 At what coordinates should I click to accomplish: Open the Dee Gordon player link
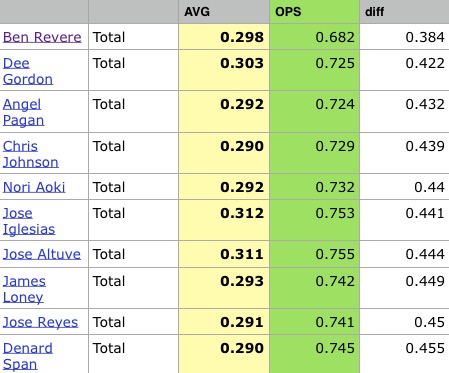[28, 71]
